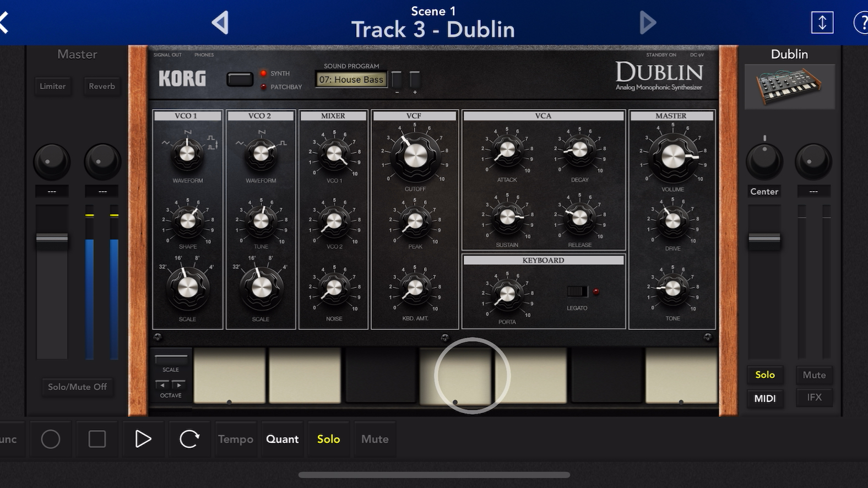Start playback with the play triangle

pyautogui.click(x=143, y=439)
